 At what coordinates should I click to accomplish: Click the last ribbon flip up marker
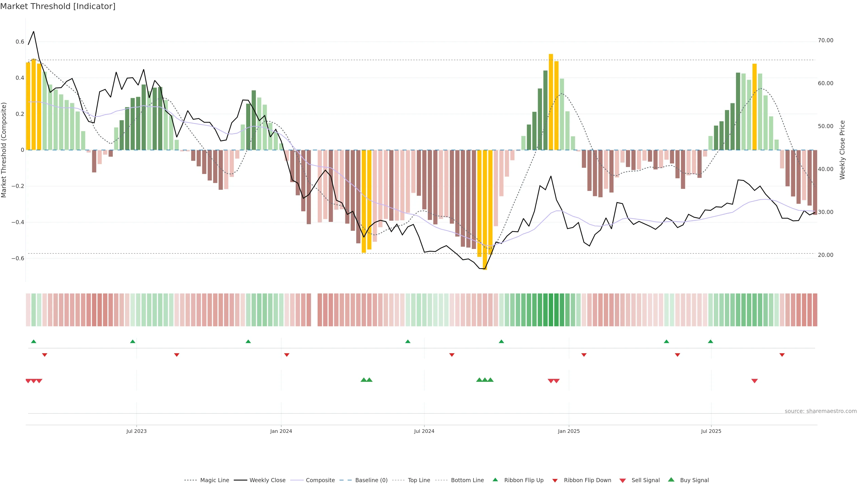711,342
